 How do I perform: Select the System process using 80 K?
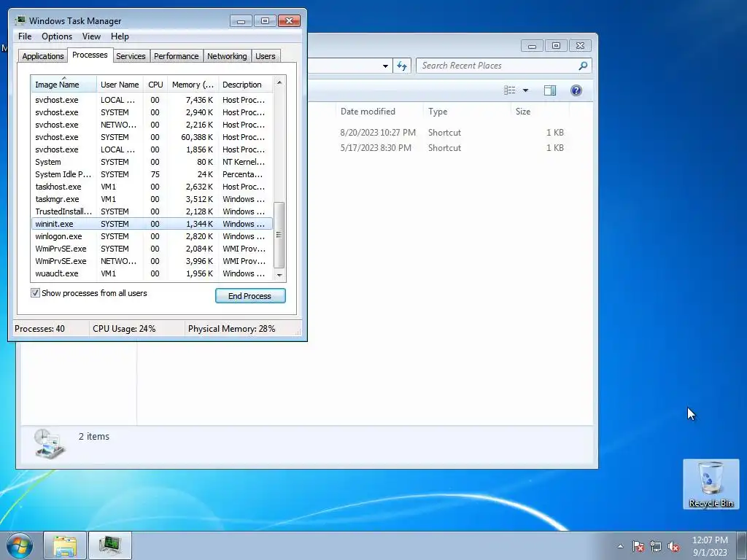tap(152, 162)
